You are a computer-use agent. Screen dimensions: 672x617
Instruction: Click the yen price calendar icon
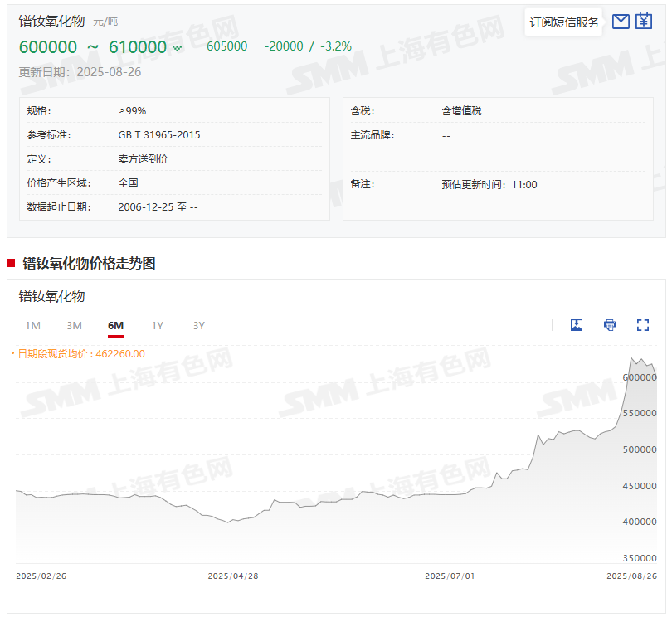pyautogui.click(x=644, y=22)
